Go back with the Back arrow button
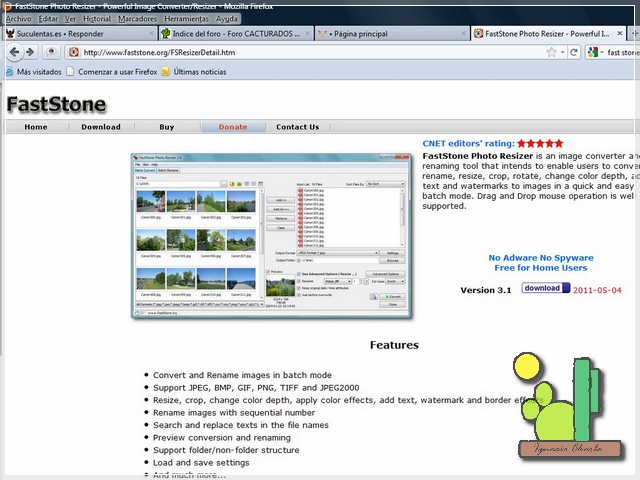The height and width of the screenshot is (480, 640). 15,52
